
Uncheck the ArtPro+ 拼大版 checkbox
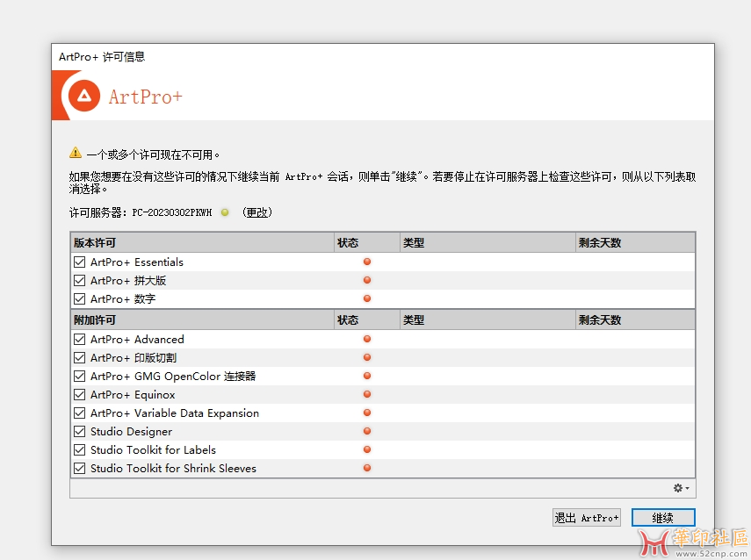(80, 281)
